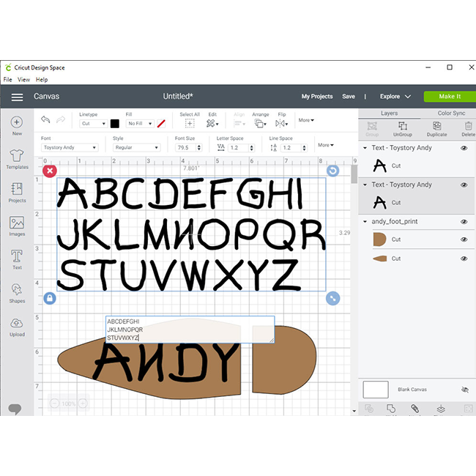The image size is (476, 476).
Task: Click the resize handle on text box
Action: click(332, 298)
